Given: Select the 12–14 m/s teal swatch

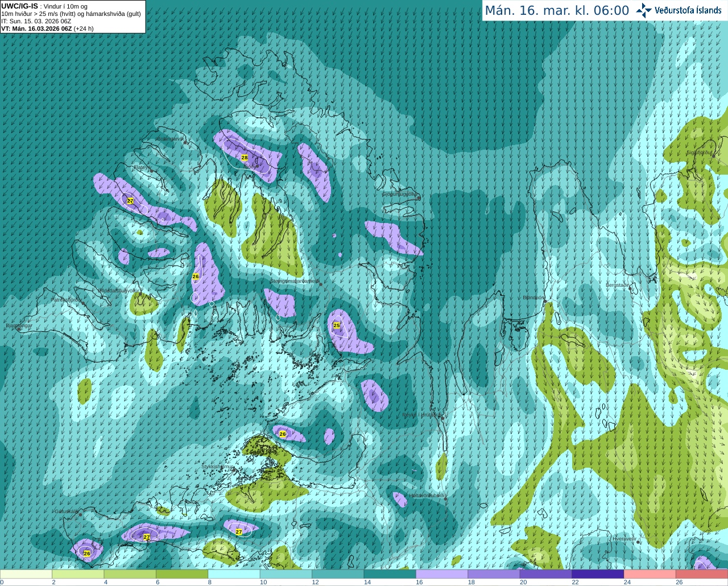Looking at the screenshot, I should [338, 574].
